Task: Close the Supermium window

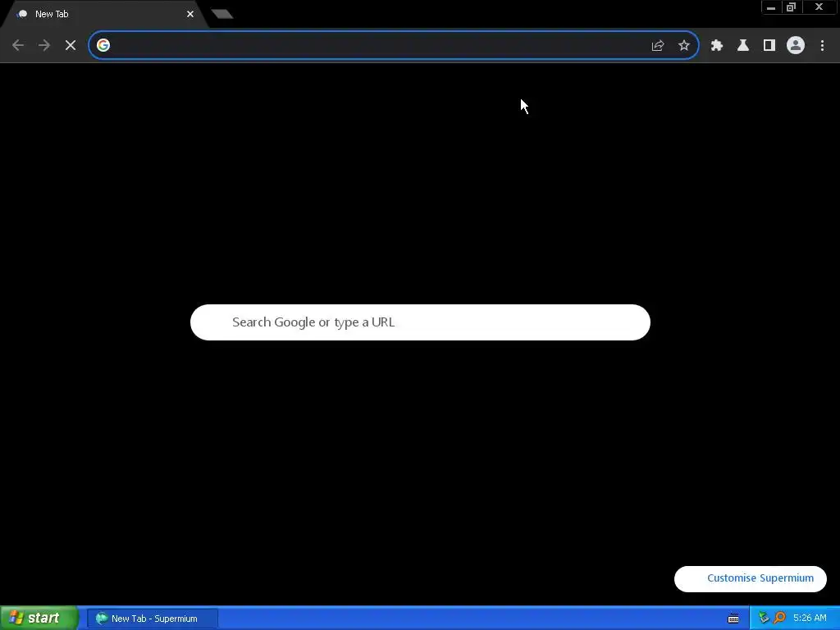Action: (x=819, y=7)
